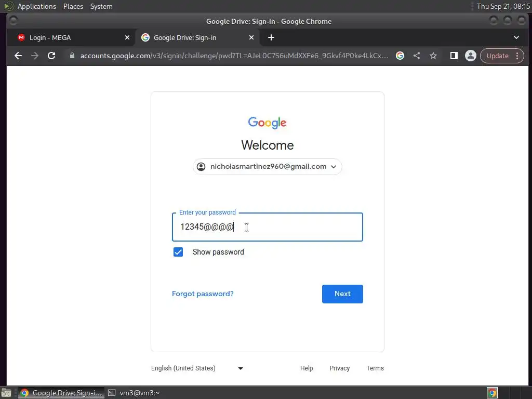This screenshot has width=532, height=399.
Task: Expand the account switcher chevron next to email
Action: click(334, 167)
